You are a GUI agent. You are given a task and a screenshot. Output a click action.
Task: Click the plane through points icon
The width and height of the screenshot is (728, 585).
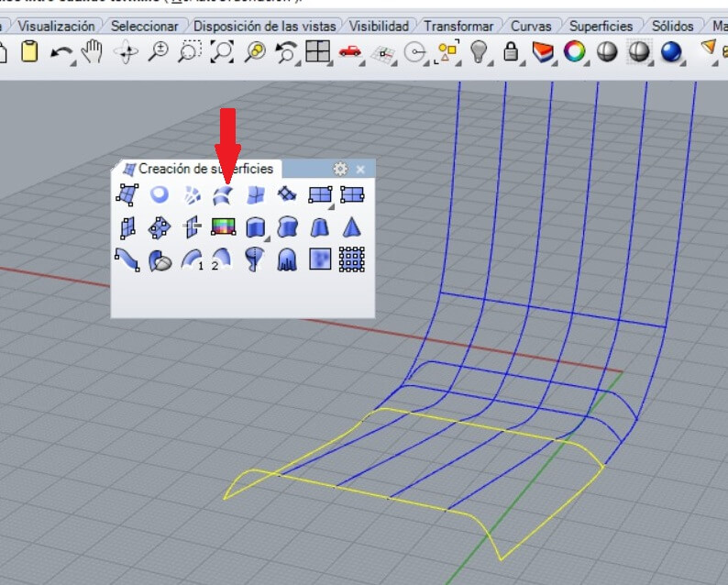coord(160,228)
